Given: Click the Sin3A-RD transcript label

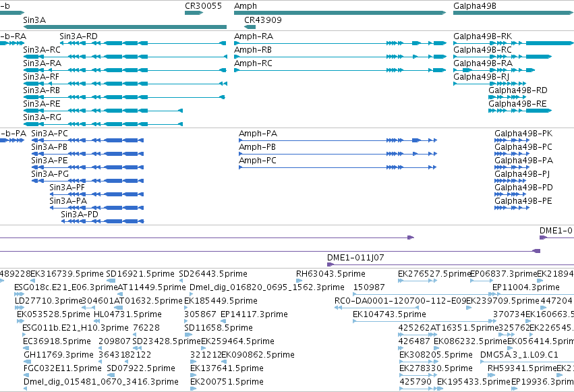Looking at the screenshot, I should coord(78,36).
